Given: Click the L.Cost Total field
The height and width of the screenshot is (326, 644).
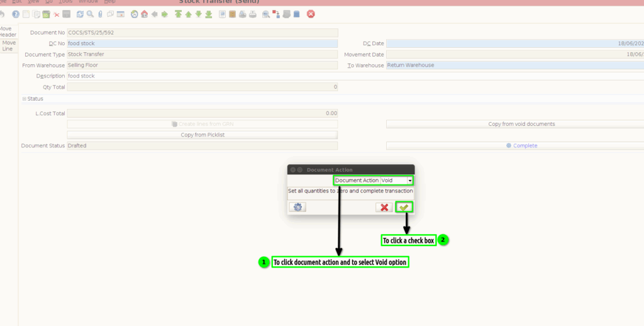Looking at the screenshot, I should tap(203, 113).
